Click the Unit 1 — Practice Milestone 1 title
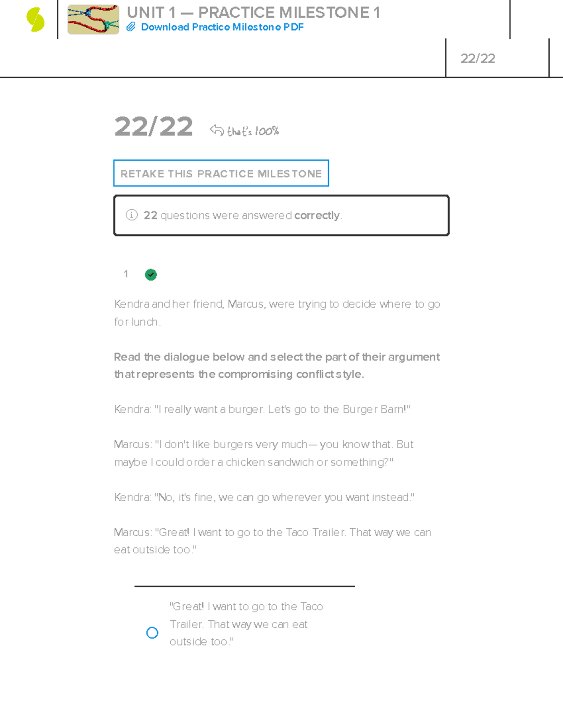 (253, 12)
